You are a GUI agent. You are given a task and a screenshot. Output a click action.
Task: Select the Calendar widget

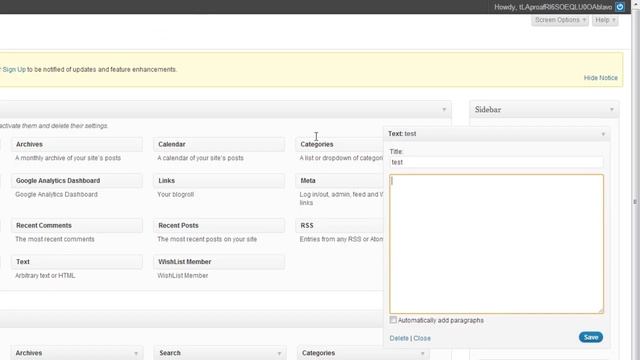pyautogui.click(x=219, y=144)
